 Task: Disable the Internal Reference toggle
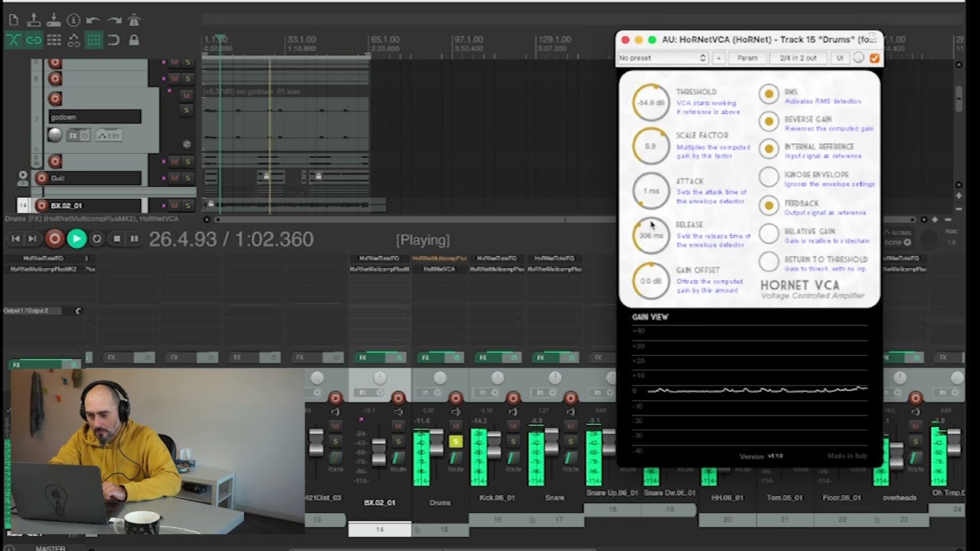point(769,148)
